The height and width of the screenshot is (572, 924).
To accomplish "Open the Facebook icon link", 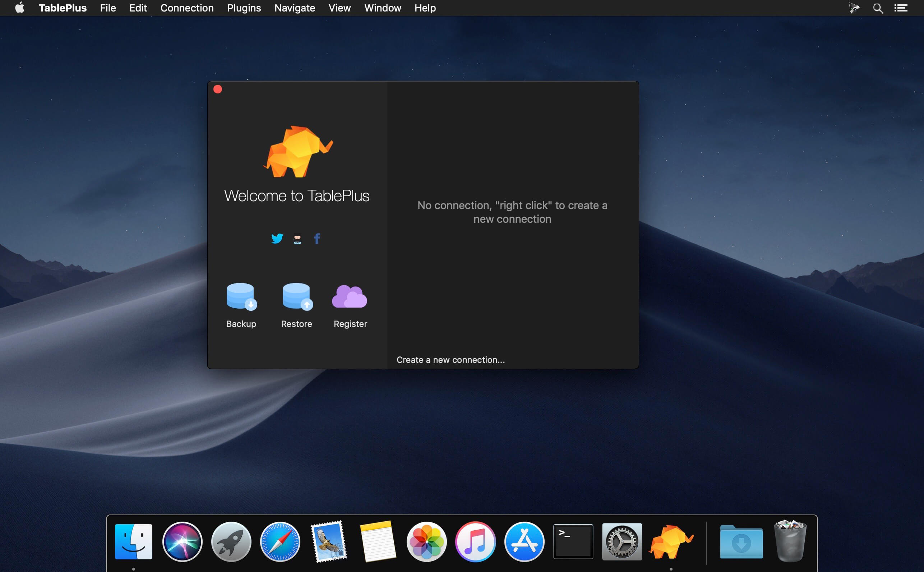I will (x=317, y=238).
